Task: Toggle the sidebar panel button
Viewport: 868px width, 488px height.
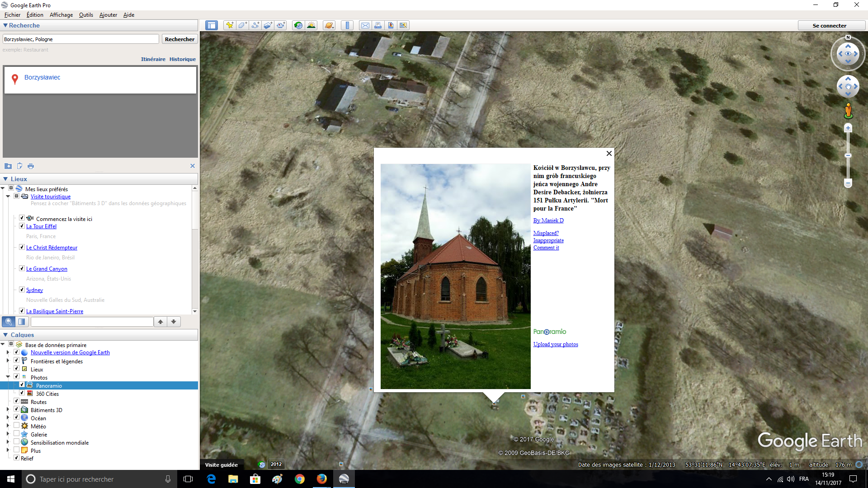Action: point(211,25)
